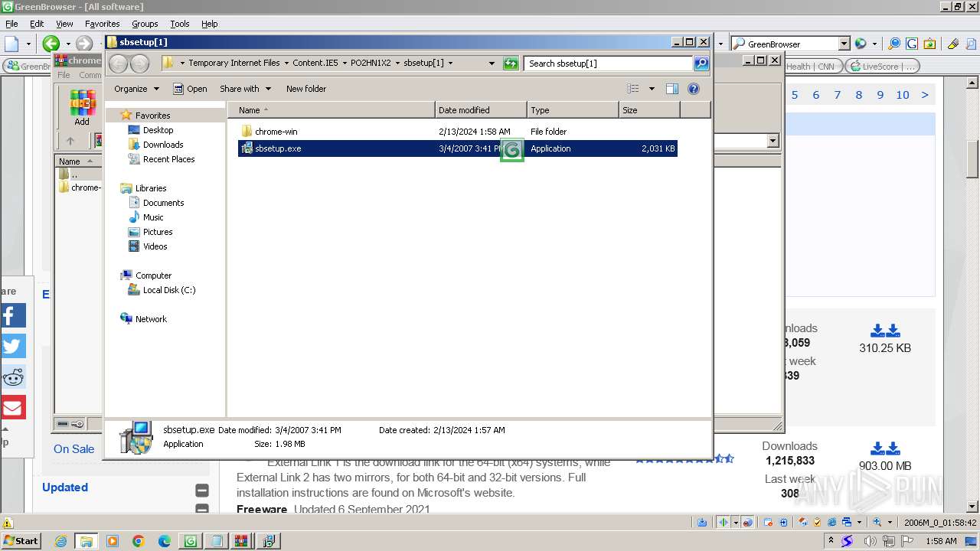The height and width of the screenshot is (551, 980).
Task: Open the Groups menu
Action: pos(145,24)
